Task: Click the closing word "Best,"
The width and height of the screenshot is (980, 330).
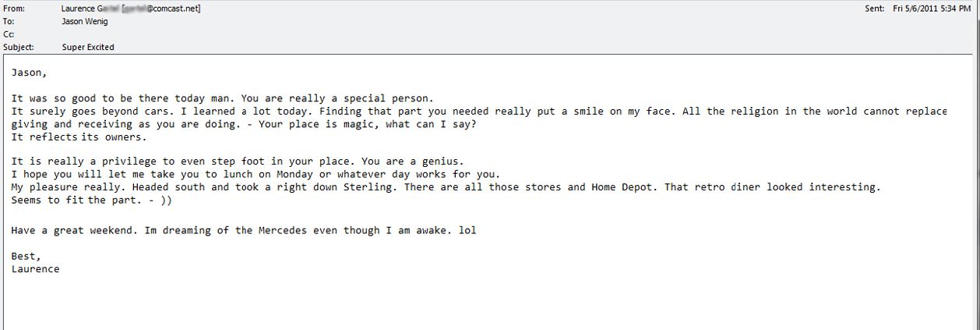Action: point(26,256)
